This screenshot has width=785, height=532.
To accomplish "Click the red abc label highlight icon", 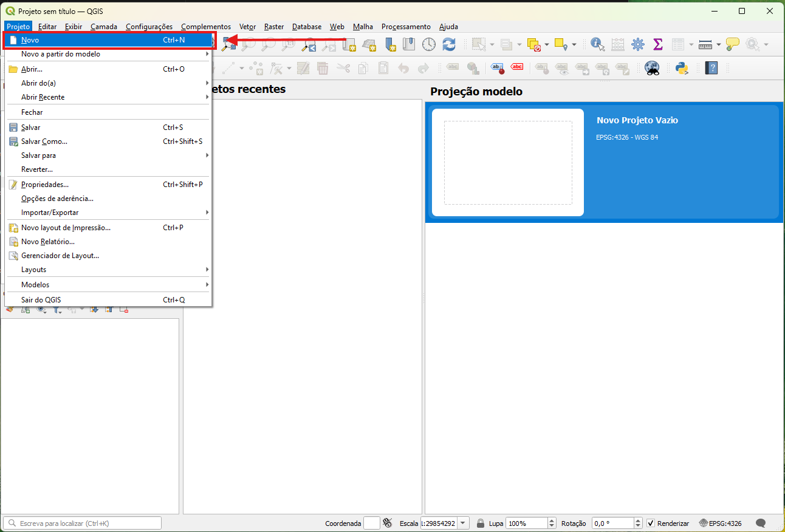I will pos(517,68).
